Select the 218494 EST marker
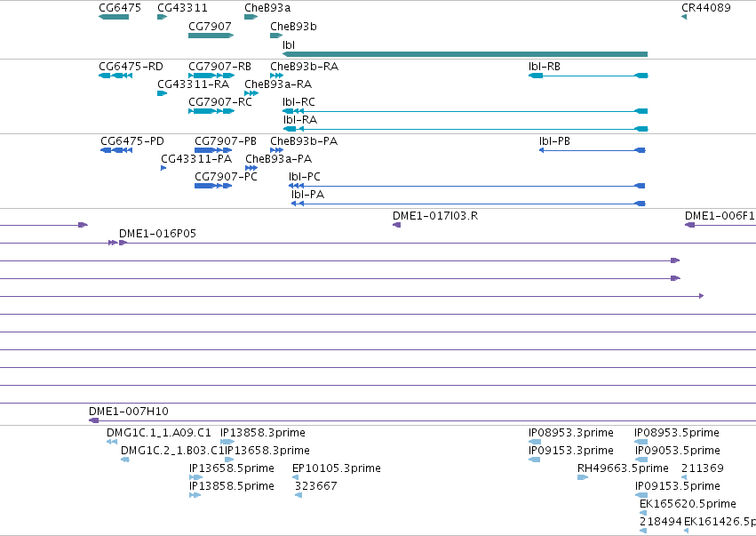The width and height of the screenshot is (756, 536). [x=643, y=531]
